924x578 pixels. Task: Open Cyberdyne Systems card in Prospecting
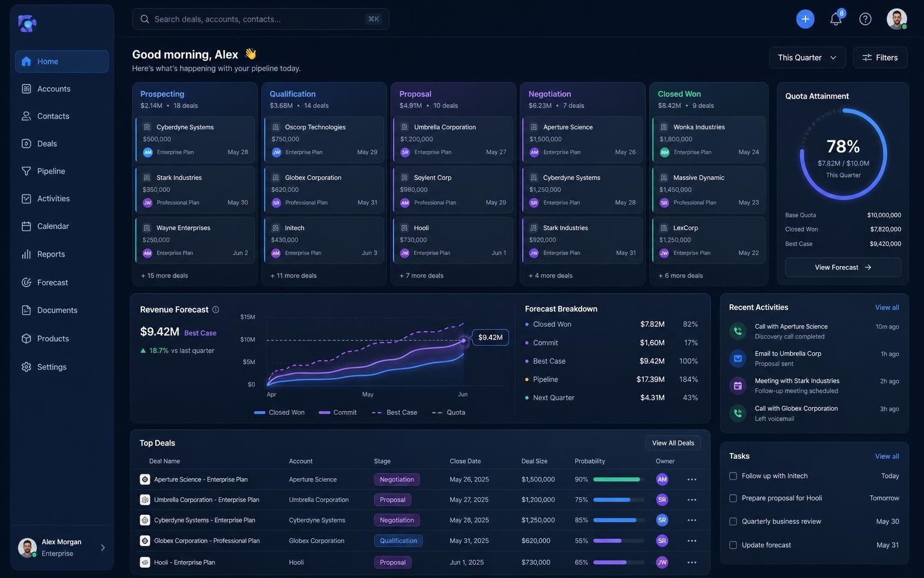(x=196, y=139)
